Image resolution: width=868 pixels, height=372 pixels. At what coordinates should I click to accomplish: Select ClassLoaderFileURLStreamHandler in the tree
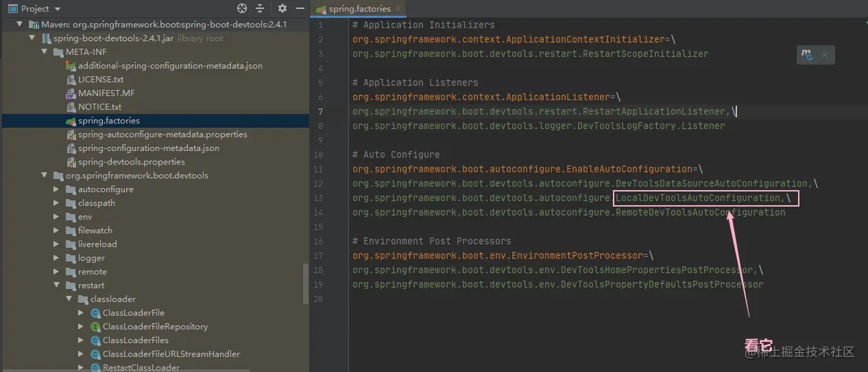click(x=171, y=354)
